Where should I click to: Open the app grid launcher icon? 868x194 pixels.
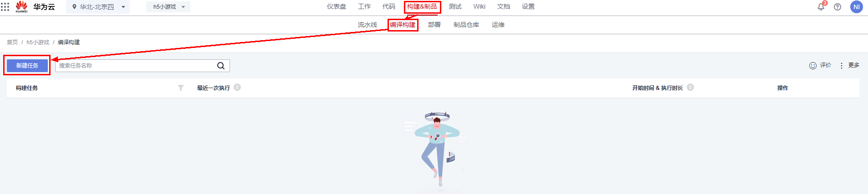pos(5,7)
